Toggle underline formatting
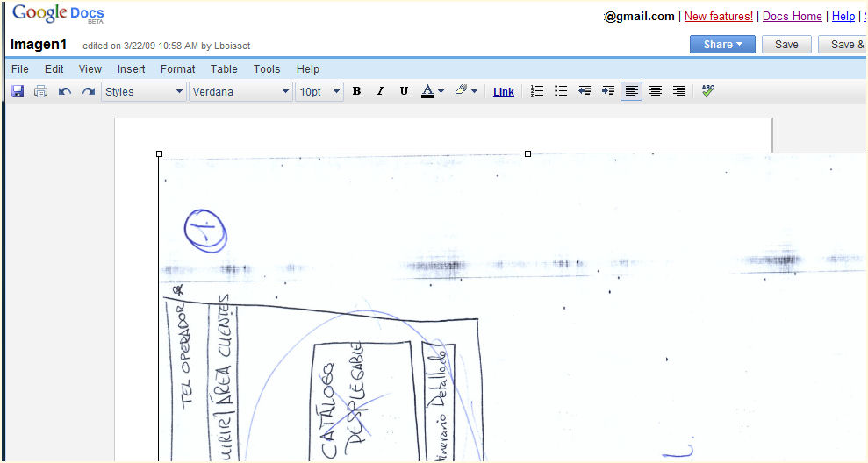The height and width of the screenshot is (463, 868). [404, 91]
